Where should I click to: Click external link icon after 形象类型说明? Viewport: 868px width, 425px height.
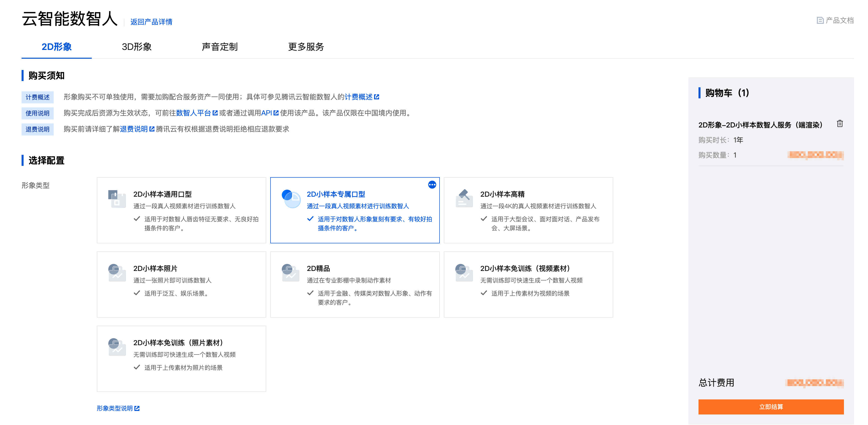(x=137, y=408)
